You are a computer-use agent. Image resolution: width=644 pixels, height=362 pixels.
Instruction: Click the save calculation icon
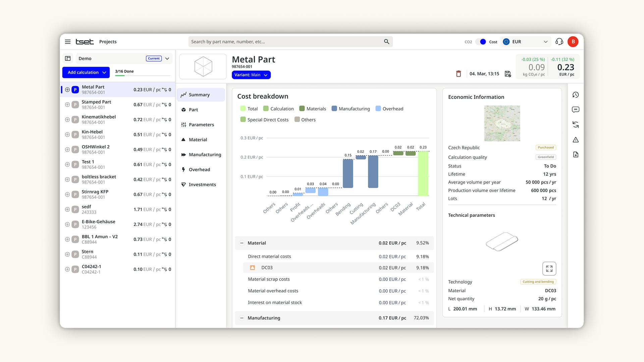(508, 74)
